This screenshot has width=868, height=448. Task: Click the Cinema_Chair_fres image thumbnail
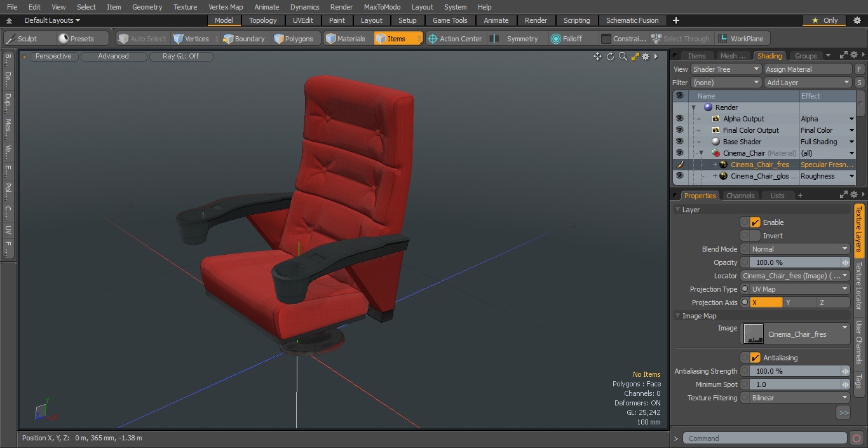click(x=754, y=334)
